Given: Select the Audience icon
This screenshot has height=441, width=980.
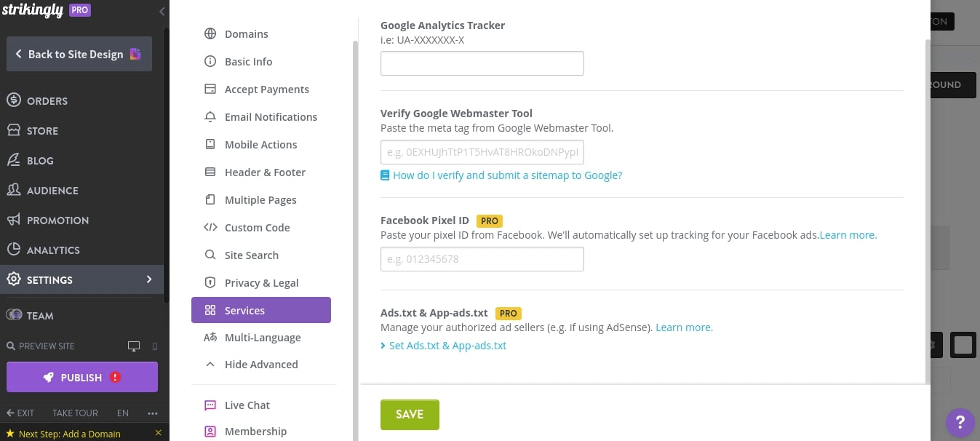Looking at the screenshot, I should coord(15,190).
